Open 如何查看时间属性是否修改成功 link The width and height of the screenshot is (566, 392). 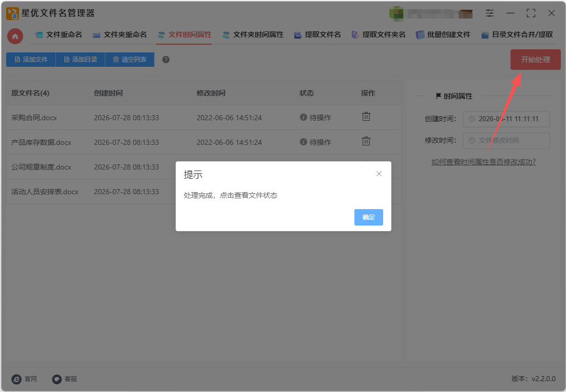[483, 162]
